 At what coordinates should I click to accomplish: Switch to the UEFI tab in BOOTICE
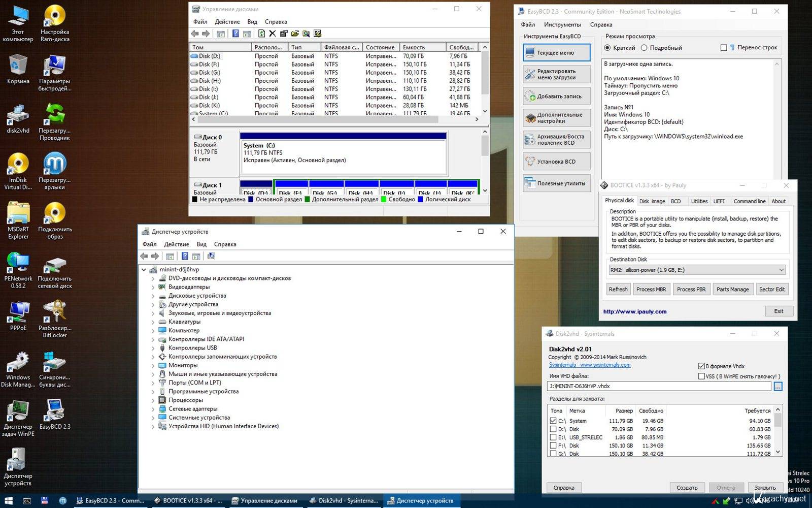[719, 201]
